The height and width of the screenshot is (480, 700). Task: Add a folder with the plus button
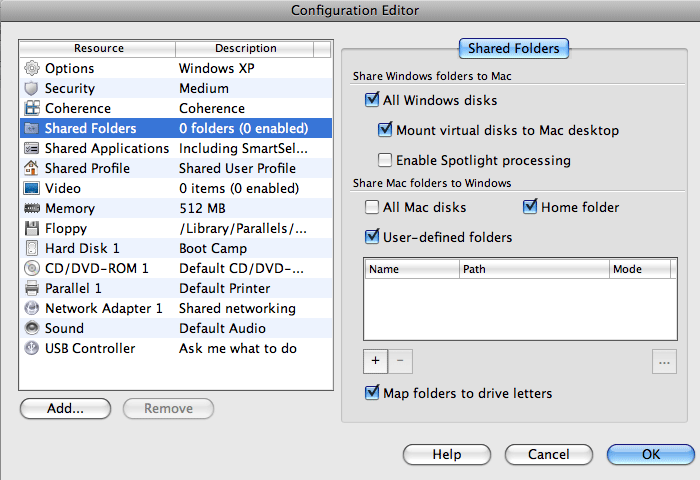pos(375,362)
